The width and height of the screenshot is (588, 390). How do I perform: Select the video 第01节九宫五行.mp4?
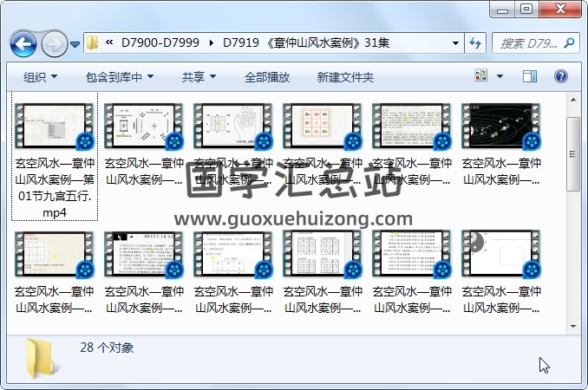[53, 156]
